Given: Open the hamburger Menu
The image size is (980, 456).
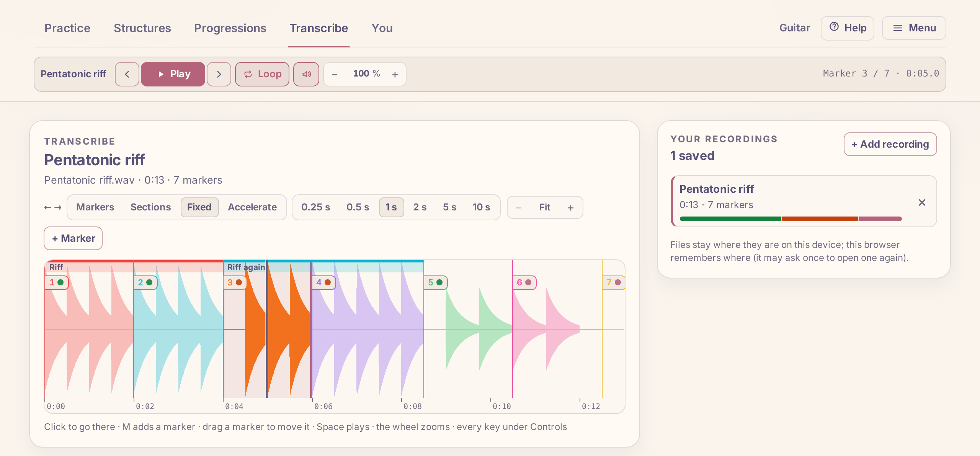Looking at the screenshot, I should pyautogui.click(x=914, y=28).
